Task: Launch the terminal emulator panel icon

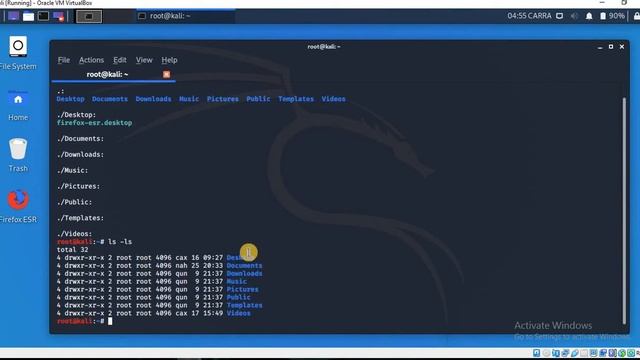Action: (43, 16)
